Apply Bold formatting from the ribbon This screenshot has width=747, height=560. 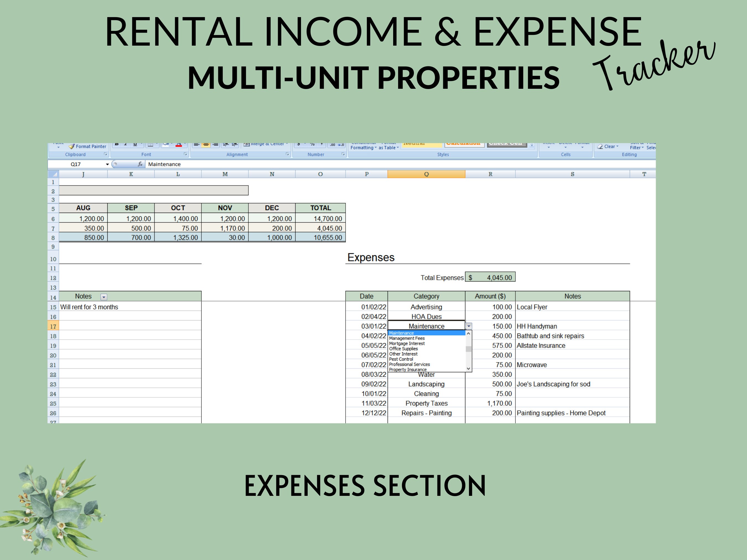[117, 144]
